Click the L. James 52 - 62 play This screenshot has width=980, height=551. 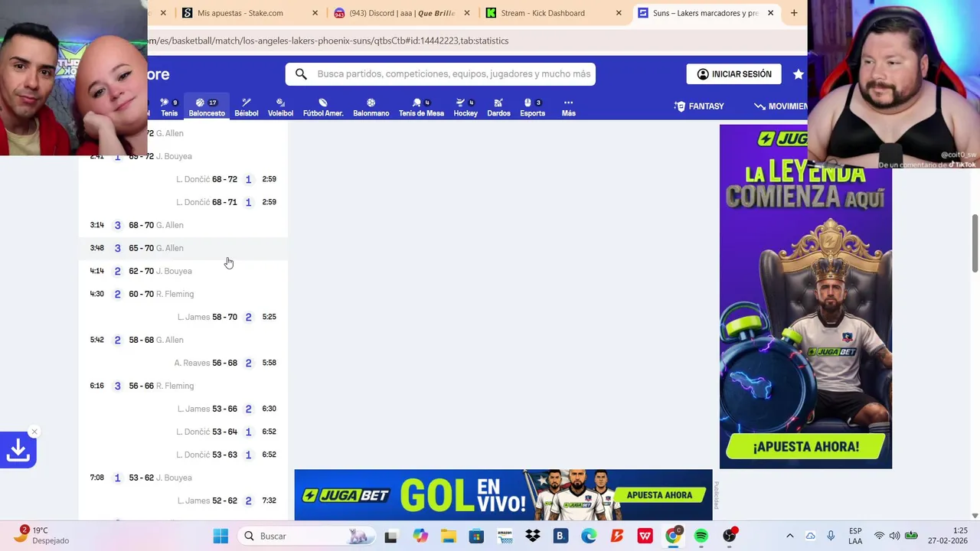coord(183,500)
